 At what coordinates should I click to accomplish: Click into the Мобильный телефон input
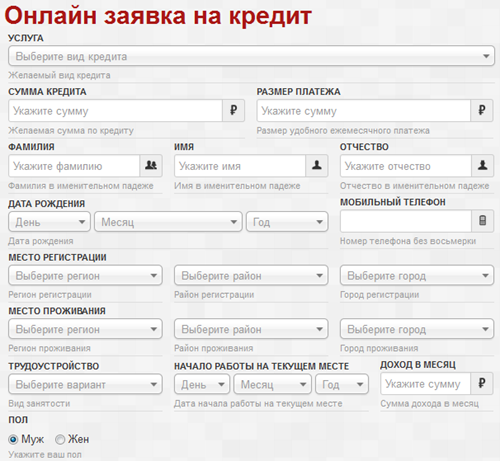click(406, 221)
